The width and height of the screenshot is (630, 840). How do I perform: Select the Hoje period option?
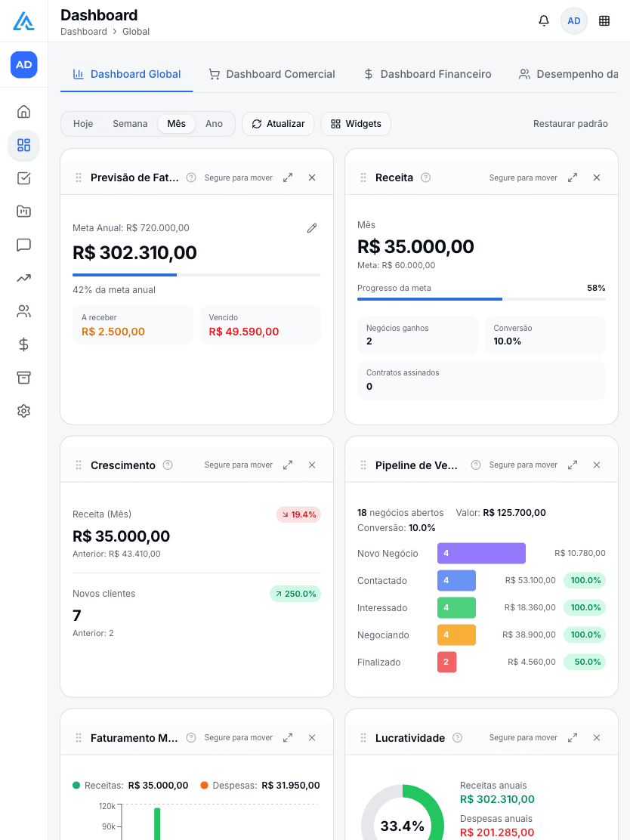click(x=83, y=124)
